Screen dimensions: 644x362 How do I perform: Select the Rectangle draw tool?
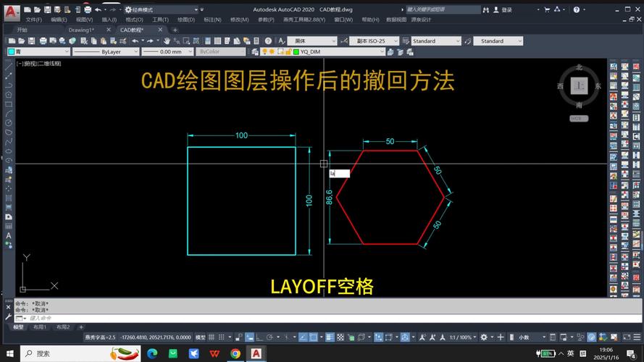tap(8, 104)
